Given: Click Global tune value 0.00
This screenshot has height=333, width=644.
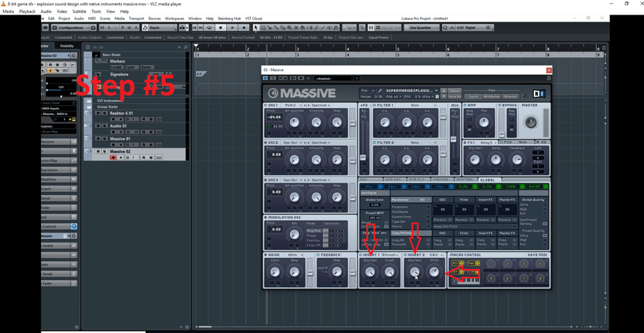Looking at the screenshot, I should 375,205.
